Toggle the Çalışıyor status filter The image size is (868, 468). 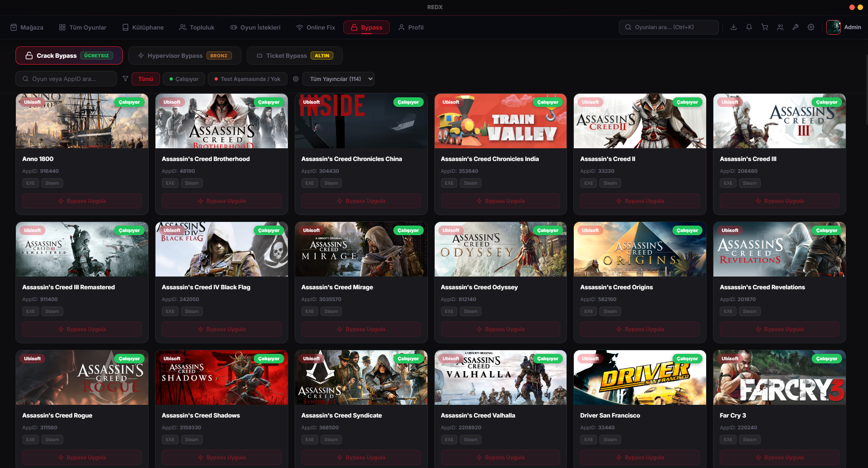tap(184, 79)
